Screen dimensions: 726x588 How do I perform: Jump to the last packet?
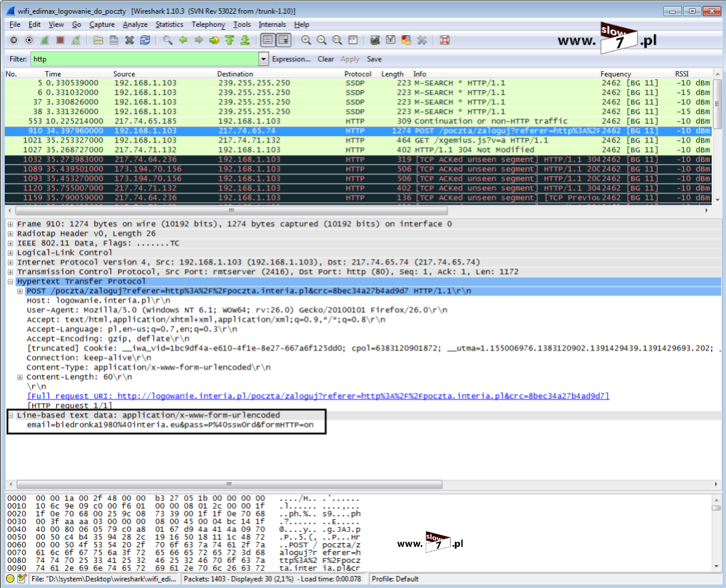tap(245, 40)
